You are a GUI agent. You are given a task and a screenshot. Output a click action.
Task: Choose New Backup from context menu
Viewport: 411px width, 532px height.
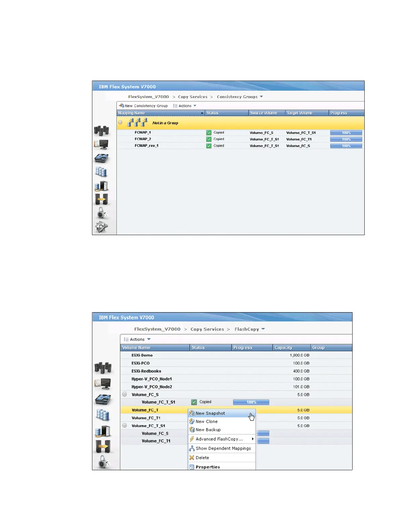222,430
